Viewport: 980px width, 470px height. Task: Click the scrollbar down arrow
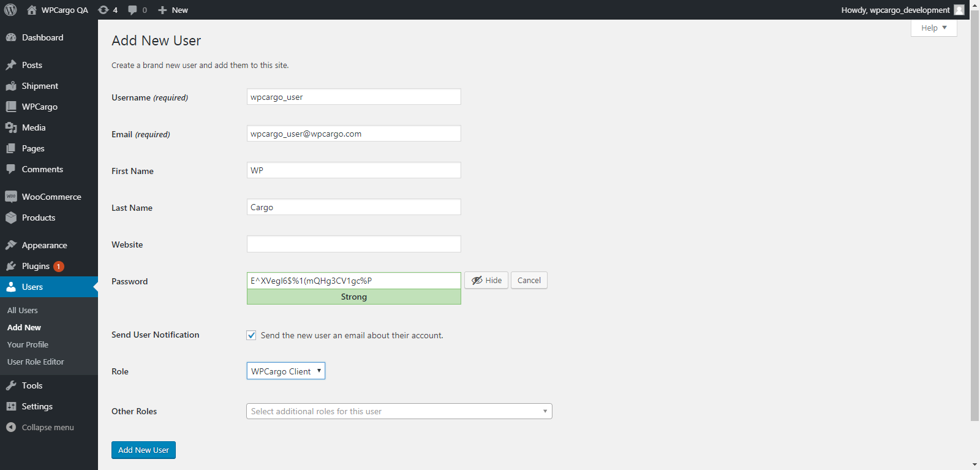tap(974, 464)
